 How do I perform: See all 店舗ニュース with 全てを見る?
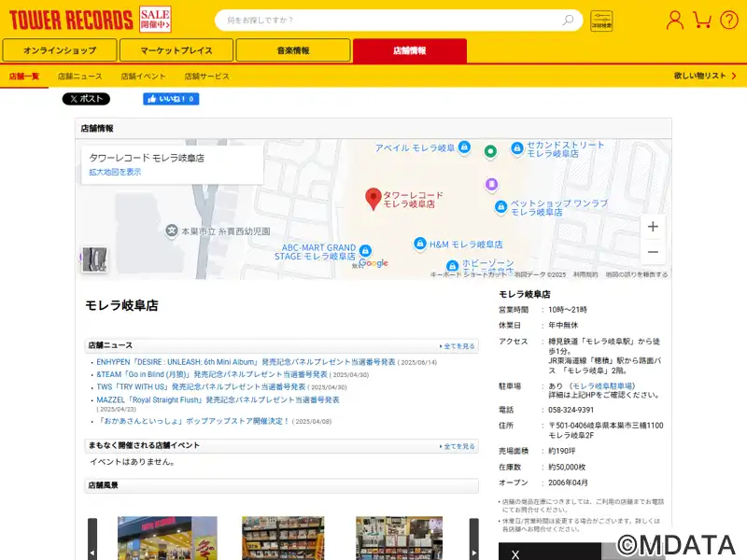[x=458, y=346]
